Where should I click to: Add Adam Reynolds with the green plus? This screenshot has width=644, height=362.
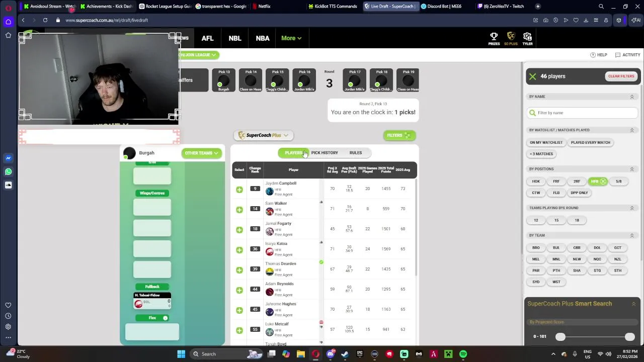[x=239, y=290]
